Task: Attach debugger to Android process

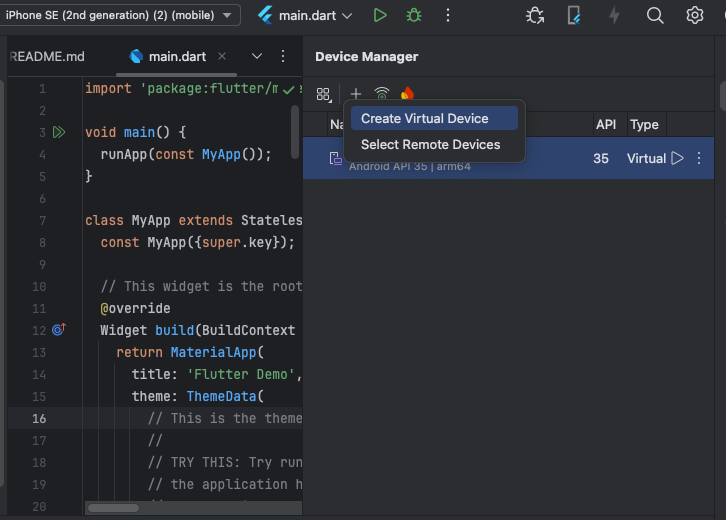Action: (535, 15)
